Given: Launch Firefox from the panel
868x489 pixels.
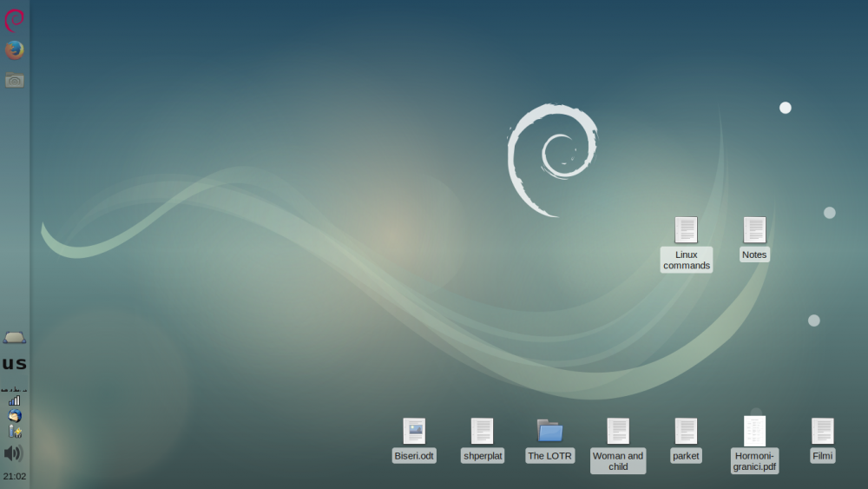Looking at the screenshot, I should (15, 50).
